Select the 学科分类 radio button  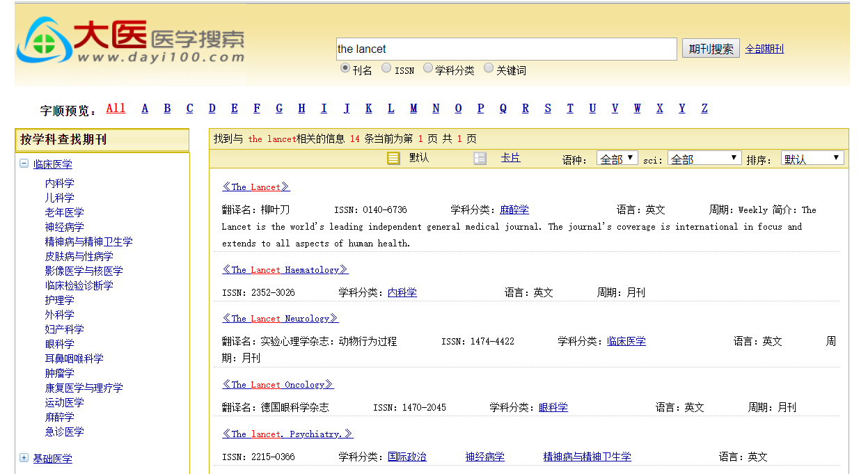[x=428, y=68]
